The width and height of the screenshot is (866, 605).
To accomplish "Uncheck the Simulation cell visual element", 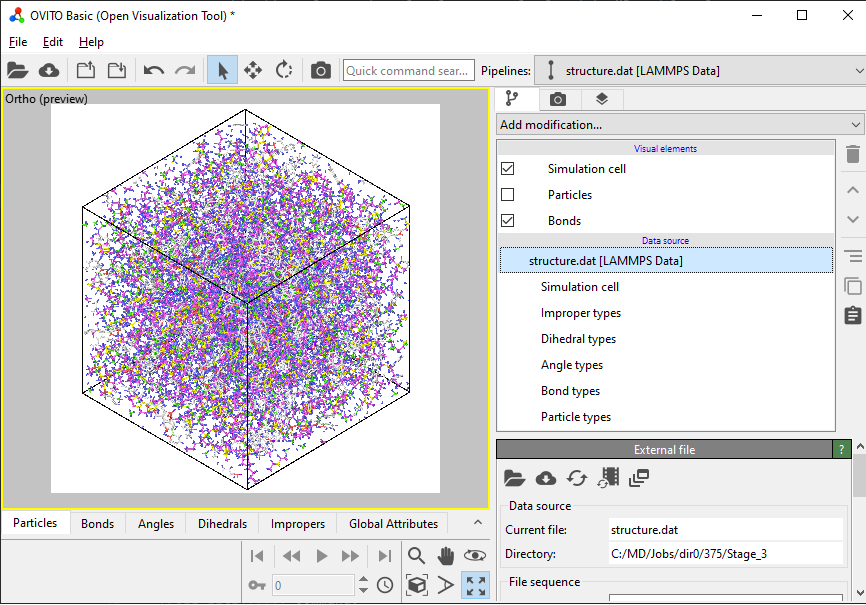I will pyautogui.click(x=508, y=169).
